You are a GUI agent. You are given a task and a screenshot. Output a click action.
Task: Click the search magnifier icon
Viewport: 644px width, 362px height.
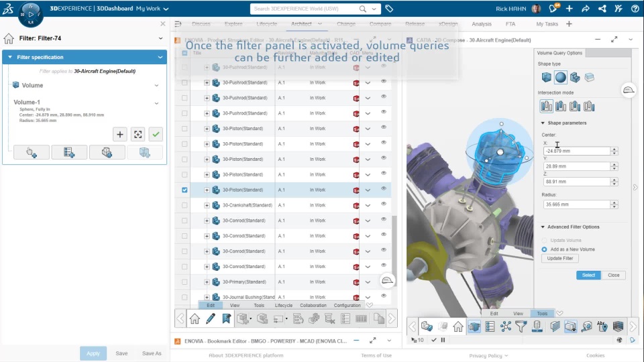363,9
